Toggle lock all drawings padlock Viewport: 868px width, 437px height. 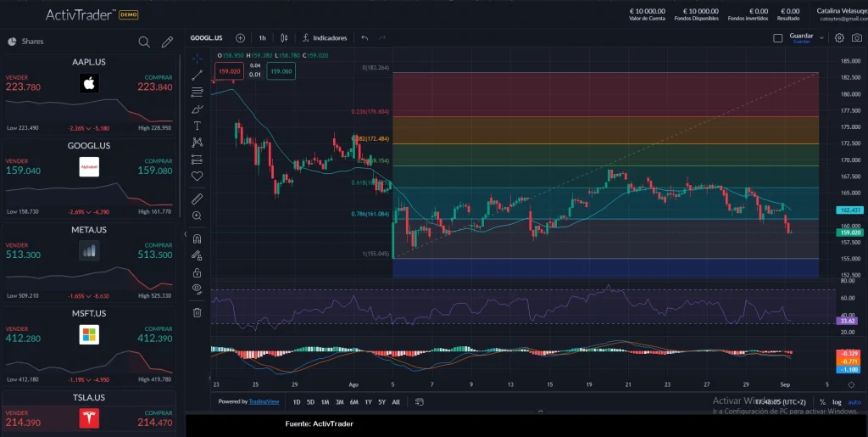197,272
